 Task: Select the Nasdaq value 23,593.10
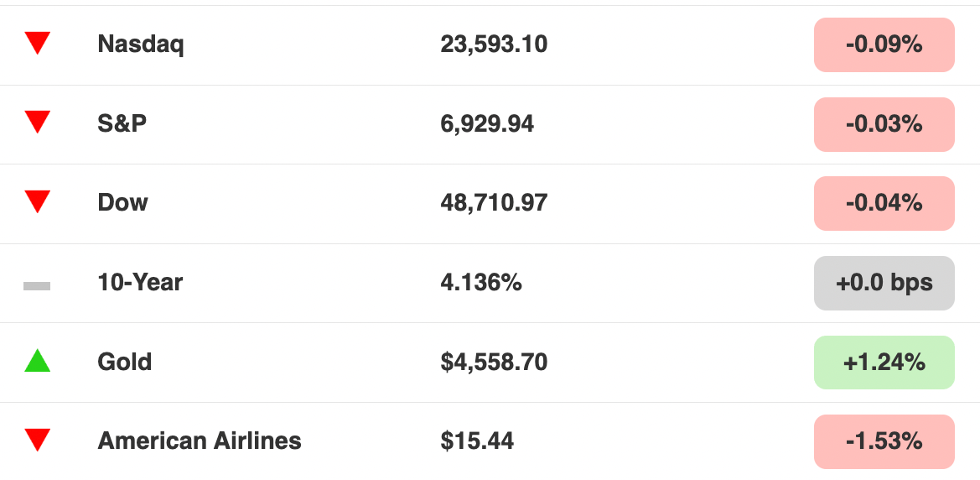point(494,44)
